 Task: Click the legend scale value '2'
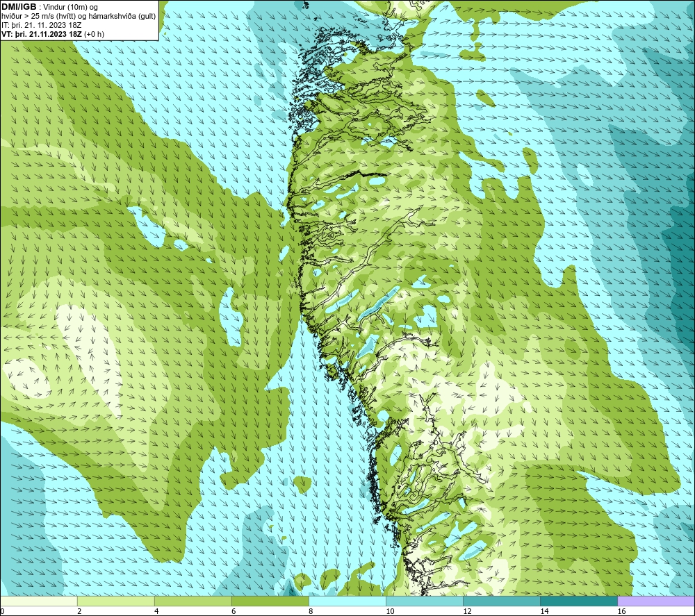pyautogui.click(x=79, y=612)
